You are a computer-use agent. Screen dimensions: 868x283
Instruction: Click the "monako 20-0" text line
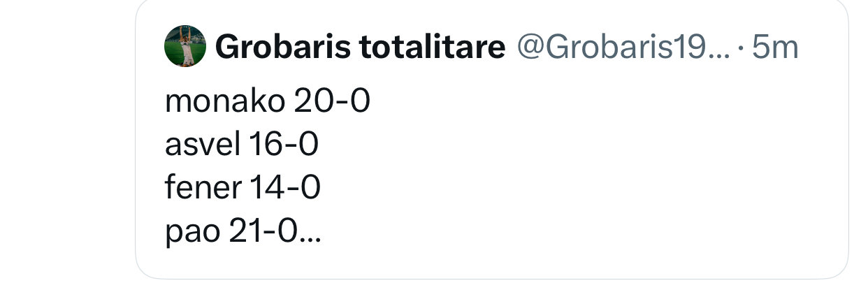[x=267, y=103]
